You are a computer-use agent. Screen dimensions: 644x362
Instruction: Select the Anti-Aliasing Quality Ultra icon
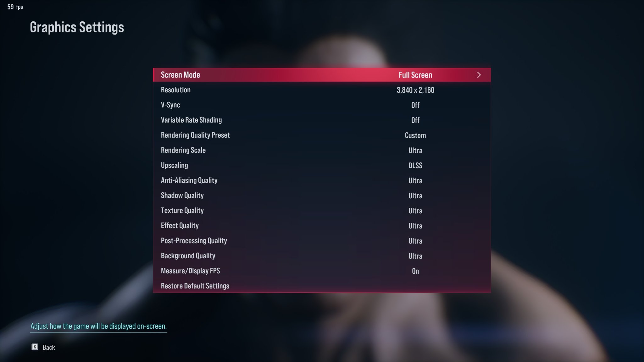tap(415, 180)
